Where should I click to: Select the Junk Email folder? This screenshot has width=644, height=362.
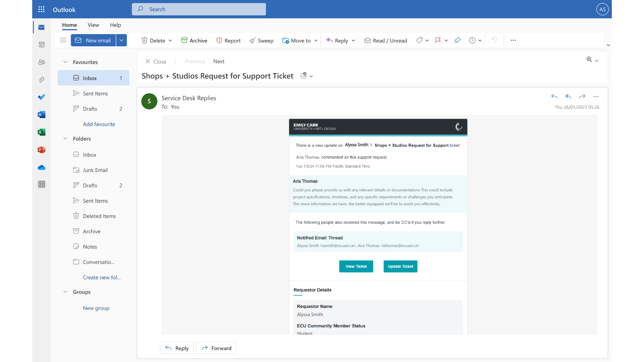(95, 170)
